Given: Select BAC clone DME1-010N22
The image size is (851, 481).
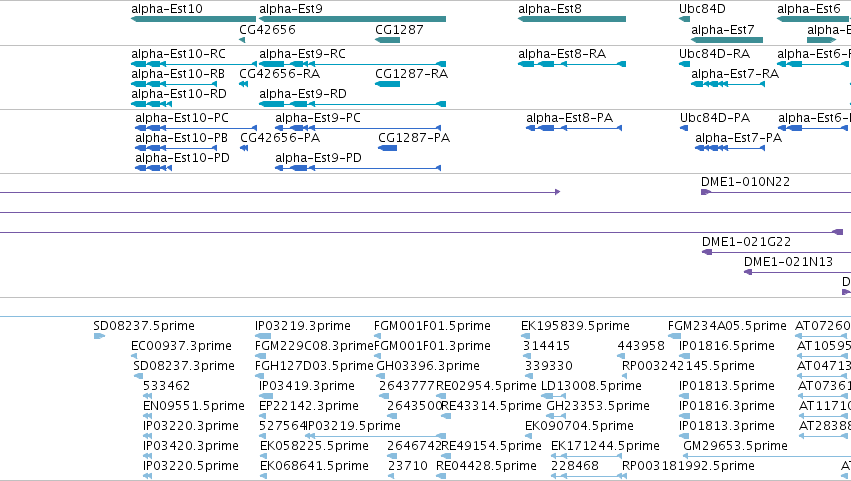Looking at the screenshot, I should (776, 192).
